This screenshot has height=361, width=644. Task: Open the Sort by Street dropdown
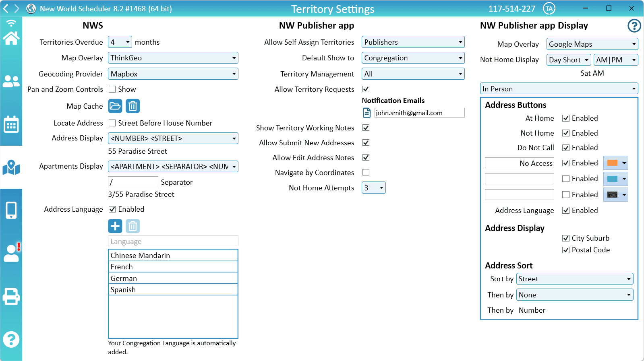click(575, 279)
